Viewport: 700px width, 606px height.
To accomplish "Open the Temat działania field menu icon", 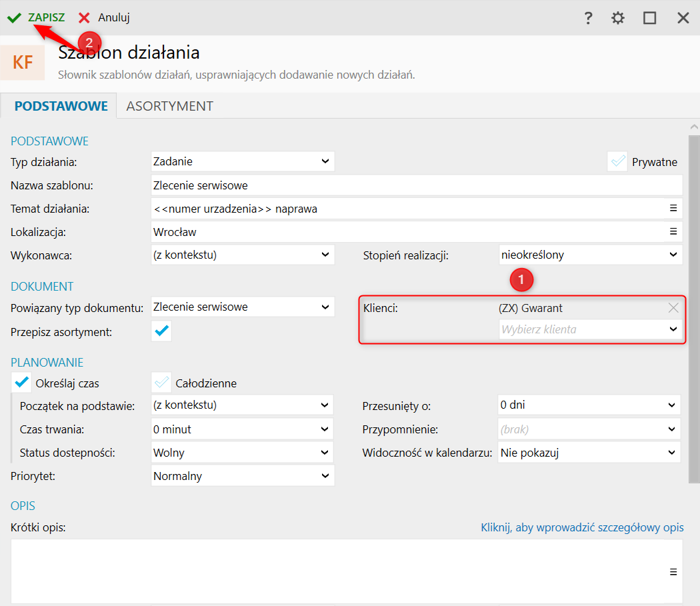I will (x=673, y=209).
